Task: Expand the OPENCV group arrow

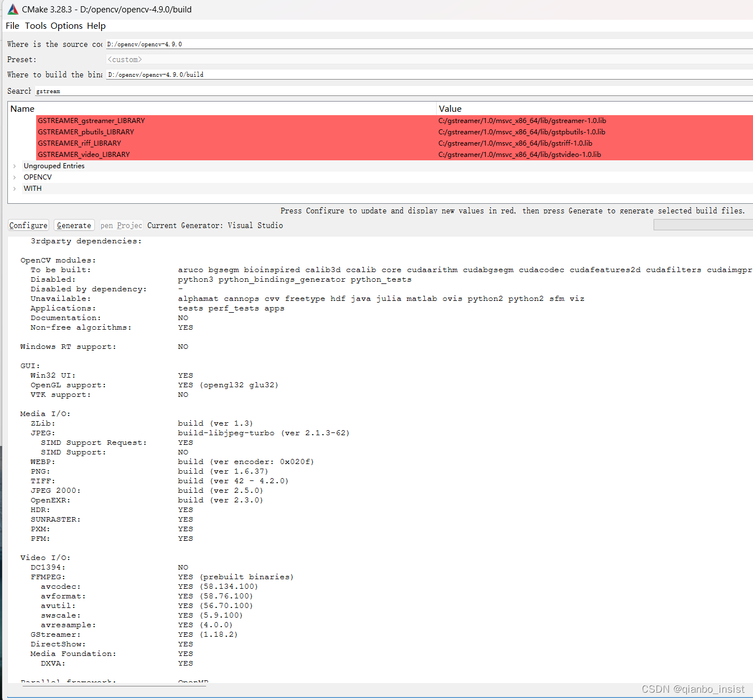Action: (15, 177)
